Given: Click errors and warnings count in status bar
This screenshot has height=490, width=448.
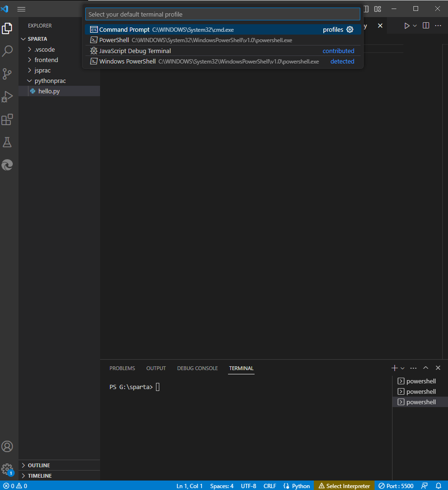Looking at the screenshot, I should coord(15,486).
